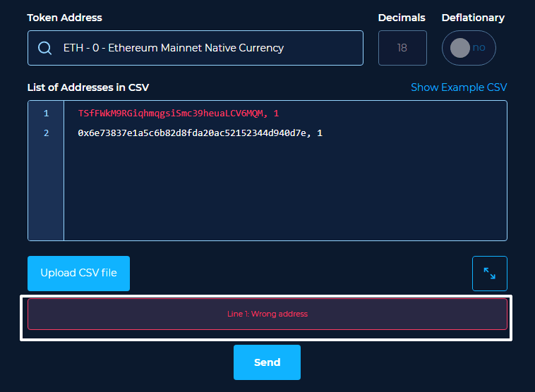
Task: Open the Show Example CSV link
Action: 459,87
